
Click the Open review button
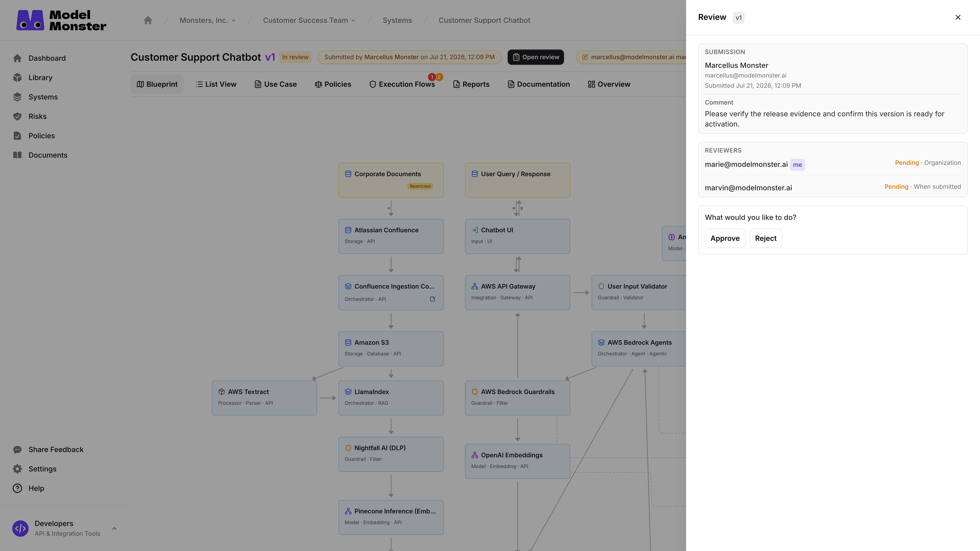tap(536, 57)
